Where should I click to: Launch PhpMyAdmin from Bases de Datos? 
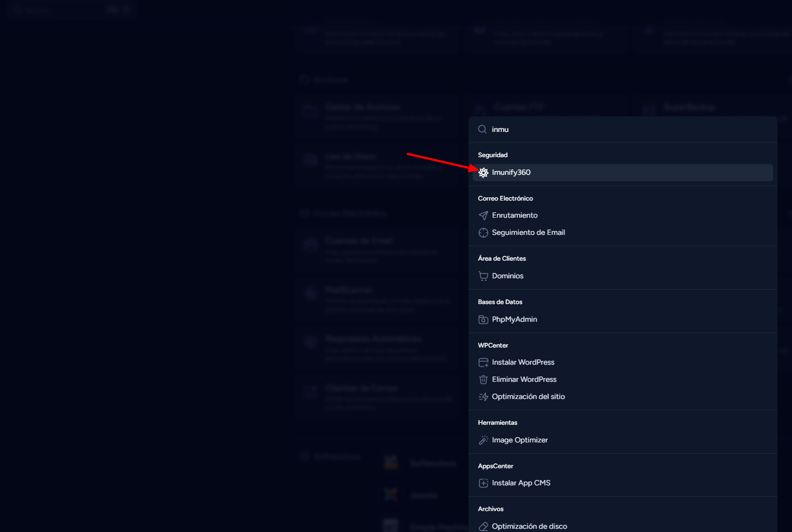point(514,320)
